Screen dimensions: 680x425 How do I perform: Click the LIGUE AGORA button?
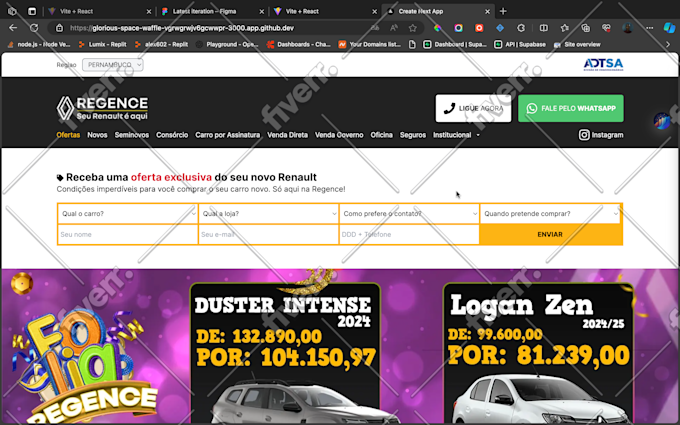(473, 108)
